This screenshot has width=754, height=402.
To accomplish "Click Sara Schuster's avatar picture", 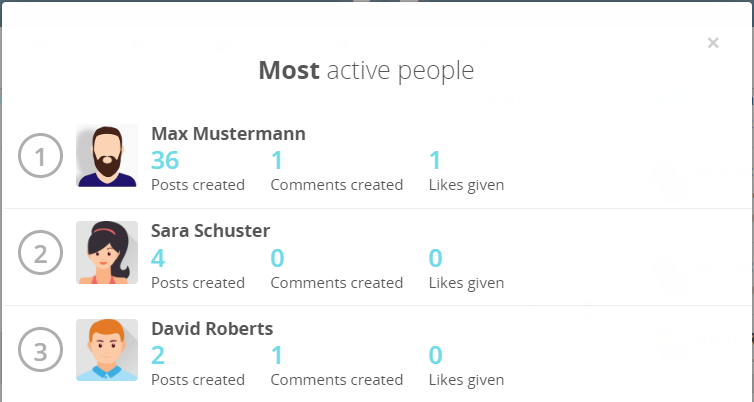I will pos(107,253).
